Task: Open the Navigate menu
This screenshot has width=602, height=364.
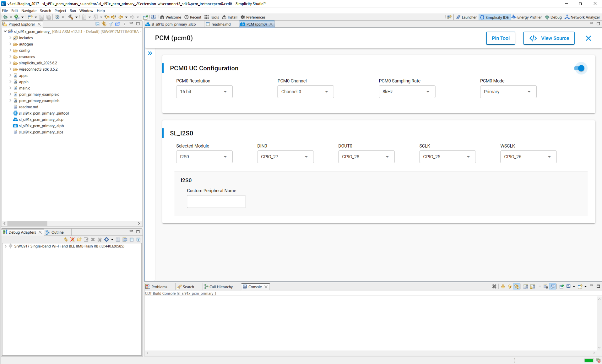Action: click(x=29, y=10)
